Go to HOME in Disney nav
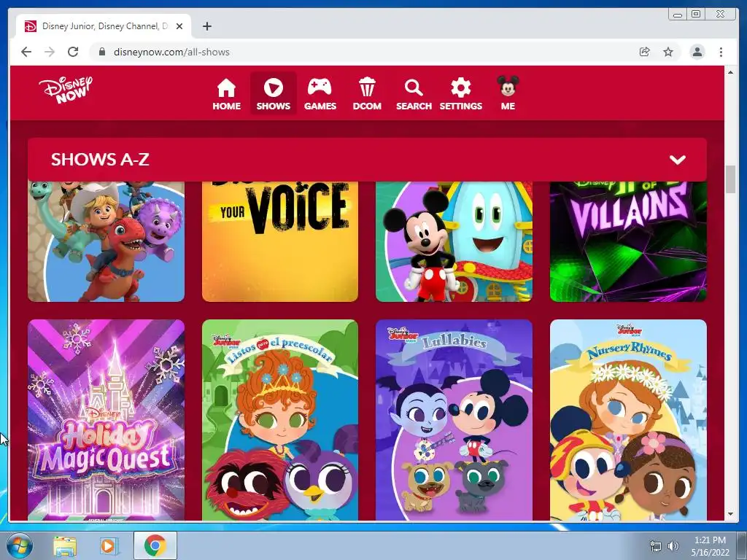Viewport: 747px width, 560px height. tap(226, 94)
